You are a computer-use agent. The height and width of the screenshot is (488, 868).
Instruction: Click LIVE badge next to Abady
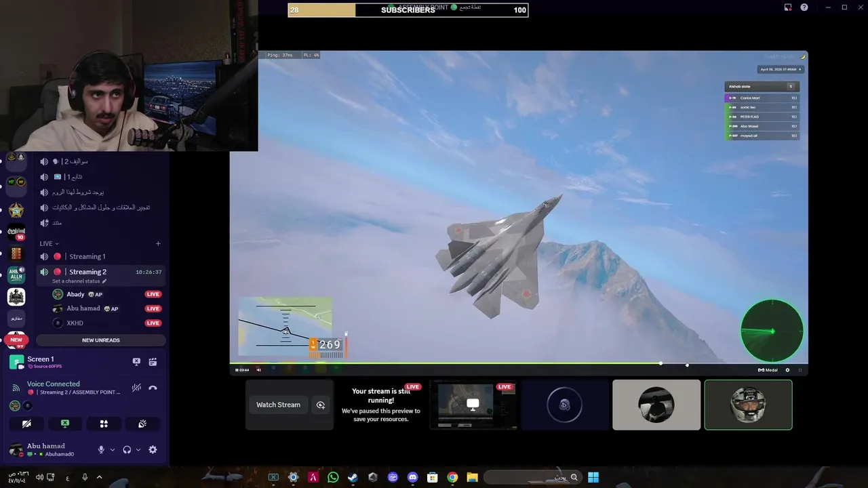tap(153, 294)
